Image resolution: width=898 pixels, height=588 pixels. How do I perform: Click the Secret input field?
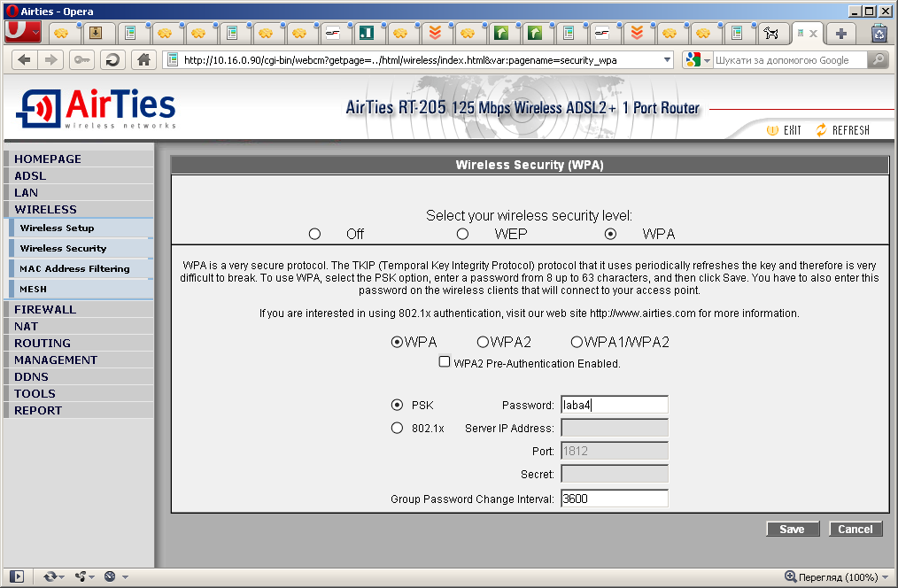615,474
